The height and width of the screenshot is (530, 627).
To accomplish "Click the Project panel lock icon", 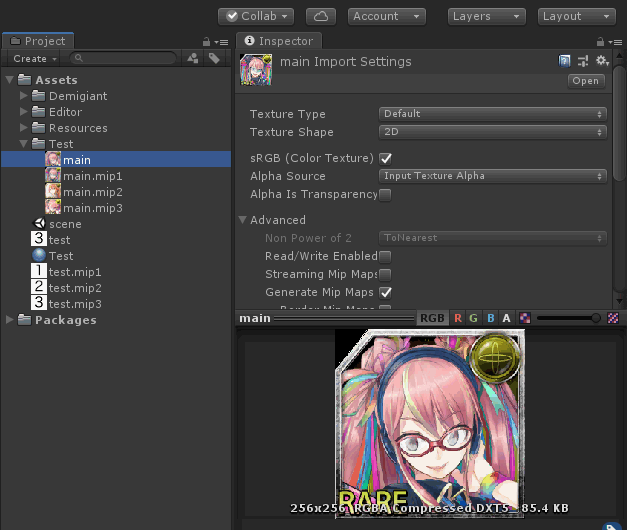I will pos(206,42).
